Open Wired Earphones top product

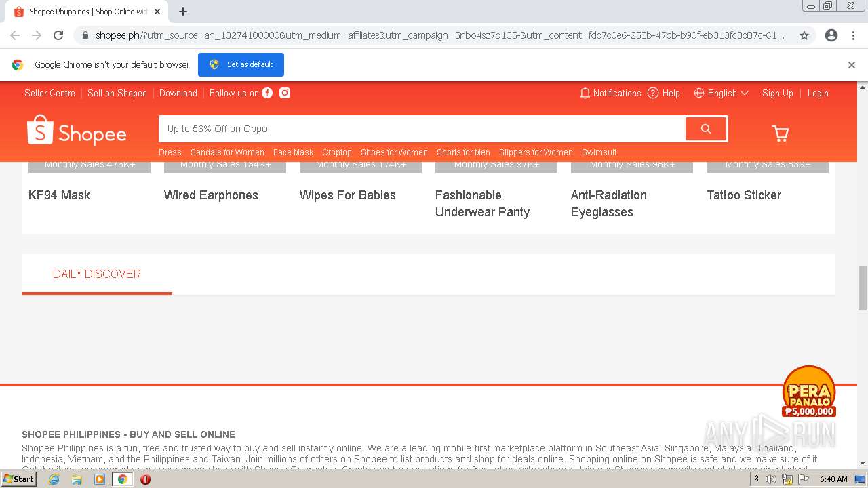(x=211, y=195)
